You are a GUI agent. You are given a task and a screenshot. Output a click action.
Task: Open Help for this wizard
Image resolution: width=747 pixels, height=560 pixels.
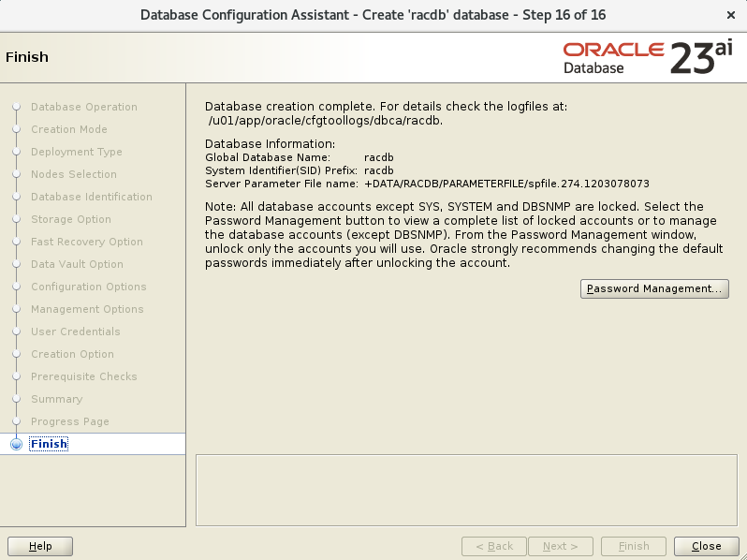(x=40, y=546)
